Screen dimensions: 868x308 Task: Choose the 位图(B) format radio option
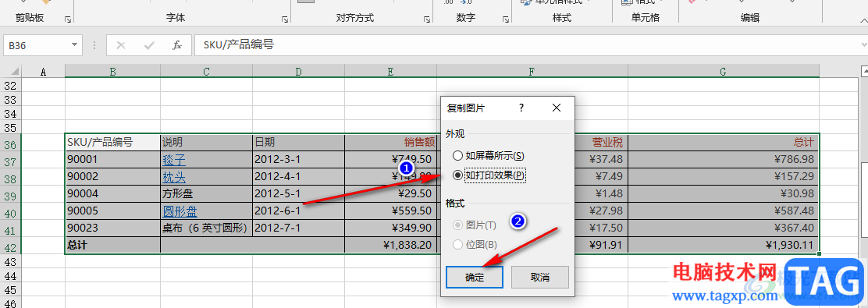pyautogui.click(x=475, y=244)
